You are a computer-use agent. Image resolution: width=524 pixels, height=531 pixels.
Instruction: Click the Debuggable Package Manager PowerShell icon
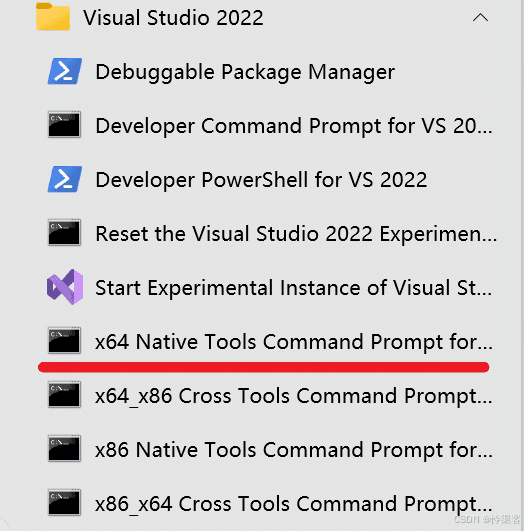pyautogui.click(x=64, y=71)
